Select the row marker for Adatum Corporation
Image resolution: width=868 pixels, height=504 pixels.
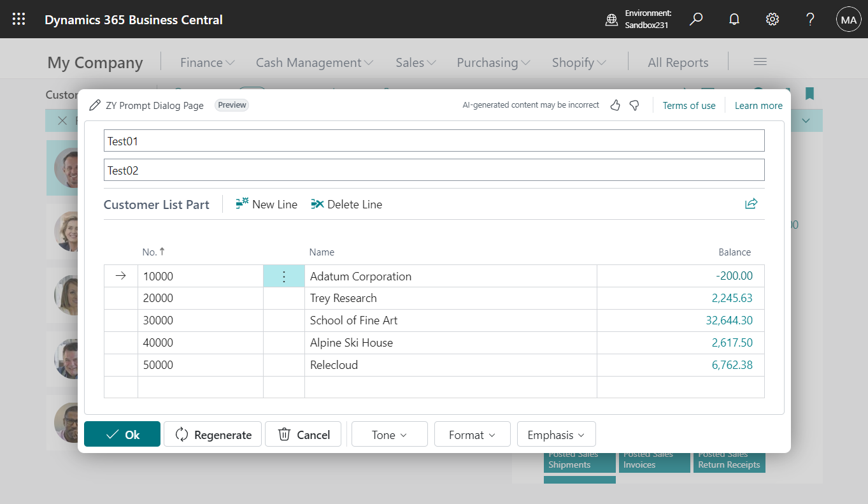[x=121, y=275]
